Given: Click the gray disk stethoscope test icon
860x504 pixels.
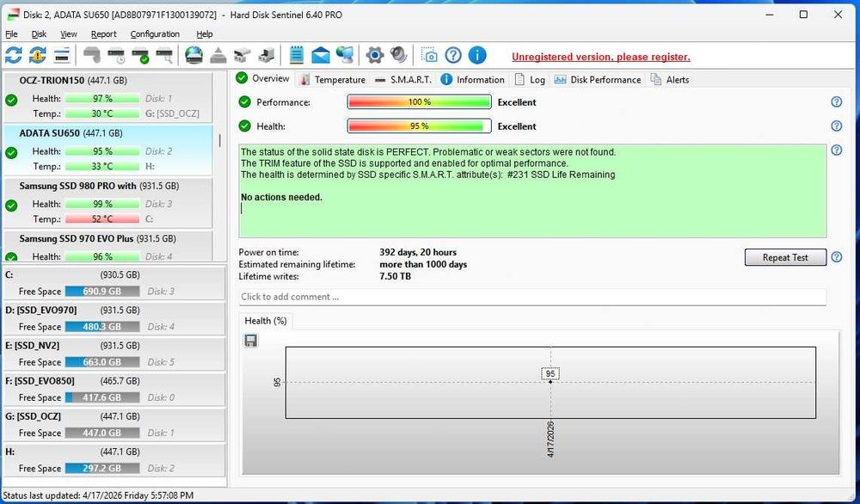Looking at the screenshot, I should click(92, 55).
